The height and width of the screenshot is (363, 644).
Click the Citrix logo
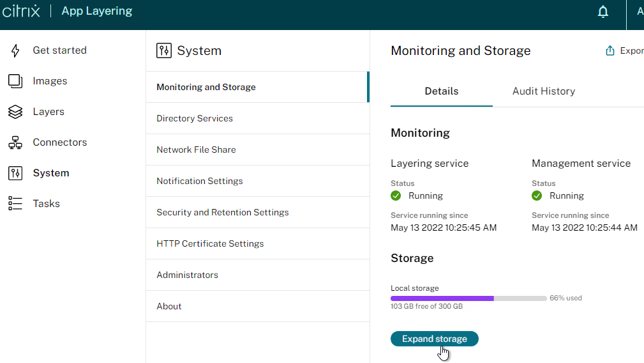tap(21, 11)
